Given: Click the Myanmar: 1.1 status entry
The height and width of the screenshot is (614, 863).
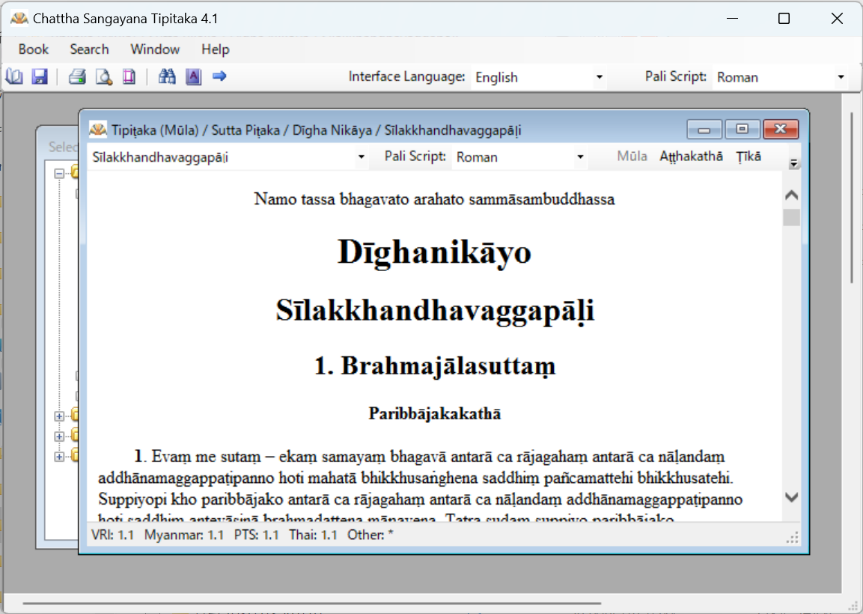Looking at the screenshot, I should point(184,535).
